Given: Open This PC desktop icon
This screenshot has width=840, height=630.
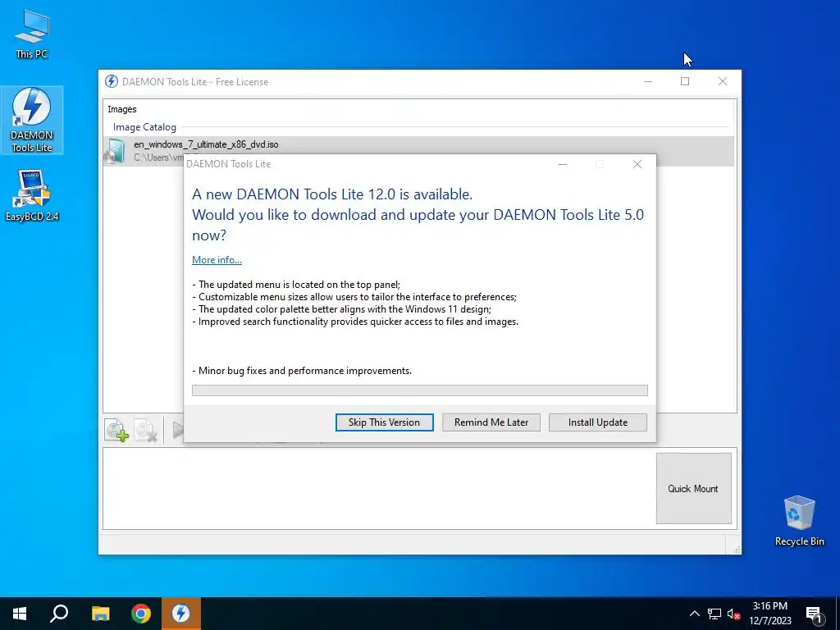Looking at the screenshot, I should [32, 34].
